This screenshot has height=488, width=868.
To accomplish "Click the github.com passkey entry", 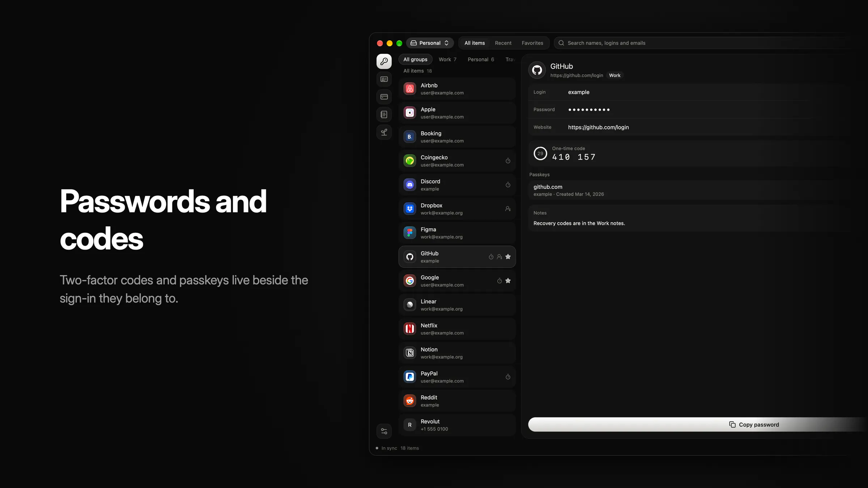I will point(698,190).
